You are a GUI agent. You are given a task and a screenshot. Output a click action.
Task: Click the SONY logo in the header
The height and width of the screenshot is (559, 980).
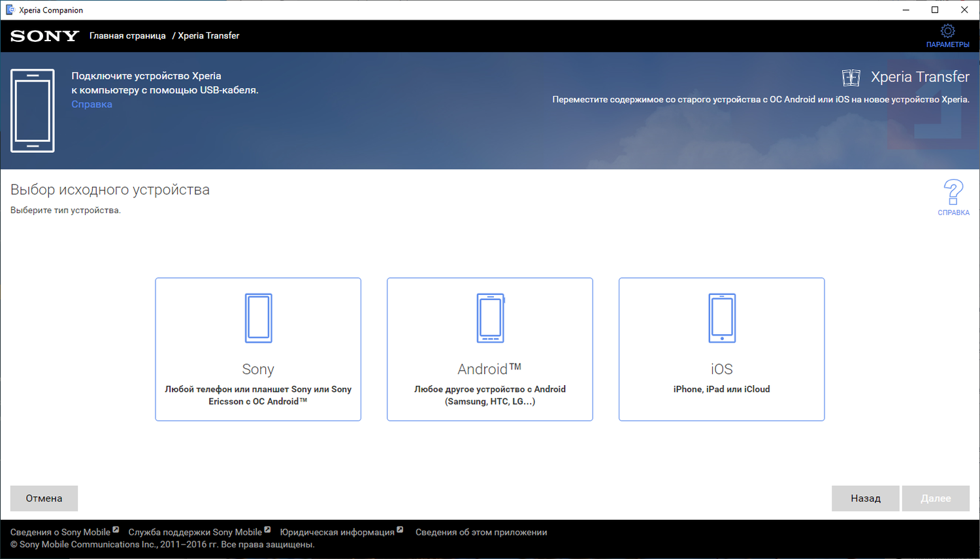(44, 36)
